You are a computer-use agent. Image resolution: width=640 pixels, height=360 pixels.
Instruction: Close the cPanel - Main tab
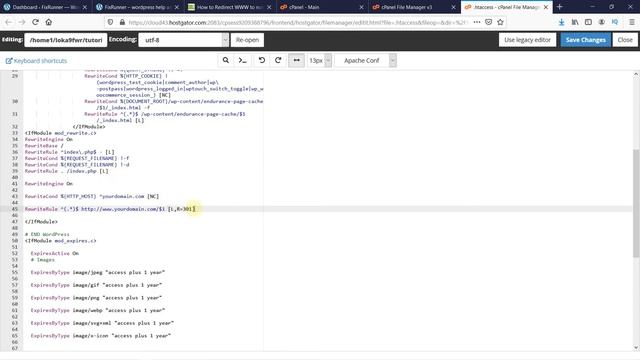coord(361,7)
